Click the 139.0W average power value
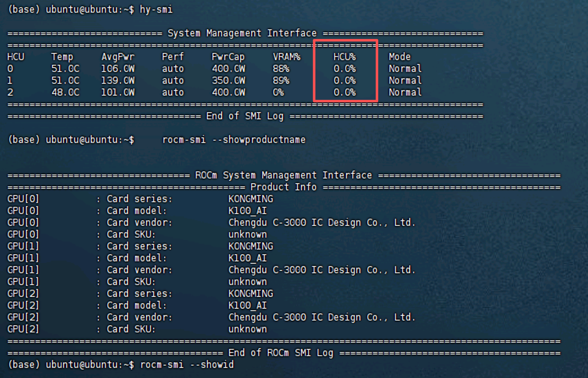Image resolution: width=588 pixels, height=378 pixels. click(x=118, y=80)
